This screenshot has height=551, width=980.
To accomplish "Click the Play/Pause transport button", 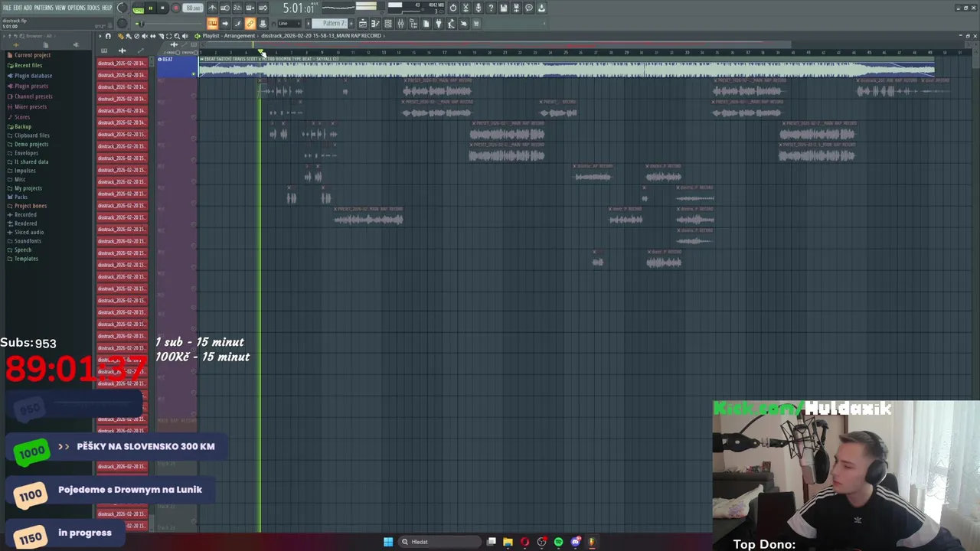I will (x=151, y=8).
